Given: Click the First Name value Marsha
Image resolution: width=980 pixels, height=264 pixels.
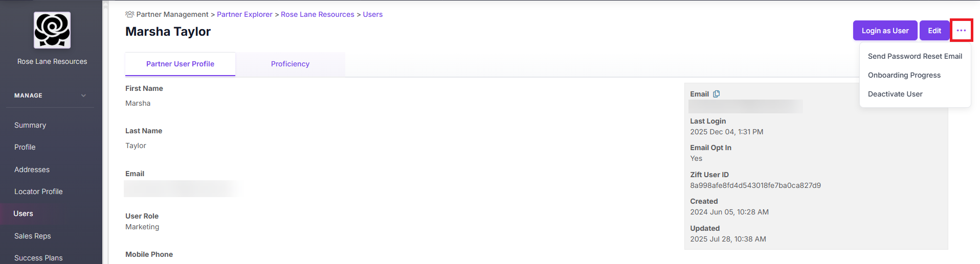Looking at the screenshot, I should pyautogui.click(x=138, y=103).
